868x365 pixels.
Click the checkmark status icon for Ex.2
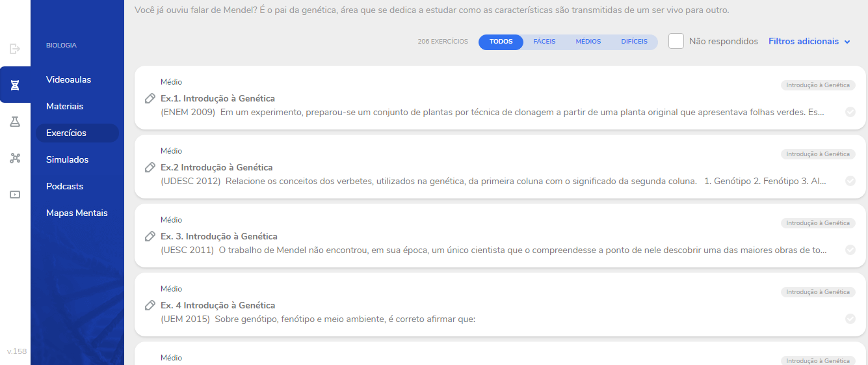[x=850, y=181]
